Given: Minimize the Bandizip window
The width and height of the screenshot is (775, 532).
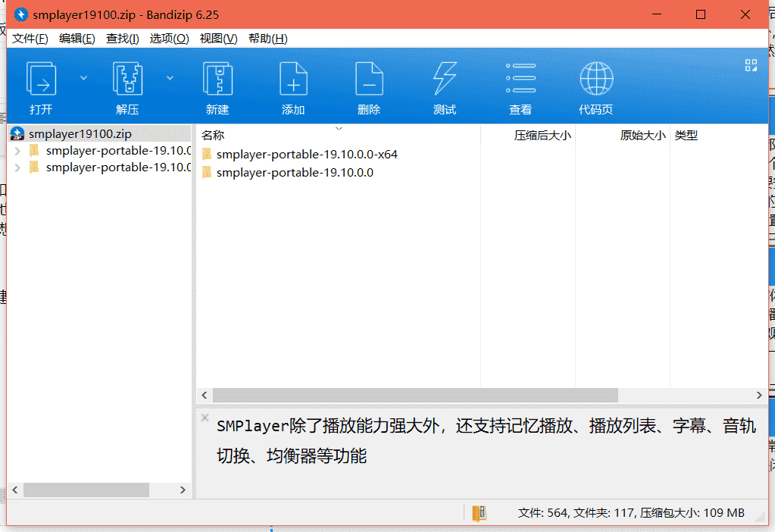Looking at the screenshot, I should click(657, 14).
